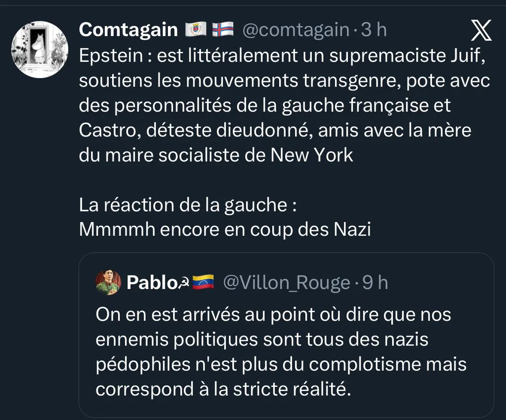Open Comtagain's round profile avatar
Screen dimensions: 506x420
click(40, 49)
